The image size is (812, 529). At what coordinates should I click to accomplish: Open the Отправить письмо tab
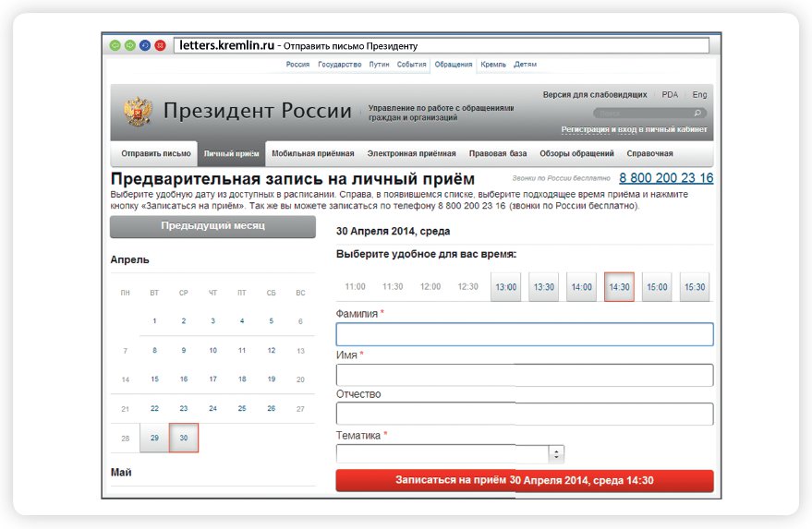pyautogui.click(x=156, y=154)
